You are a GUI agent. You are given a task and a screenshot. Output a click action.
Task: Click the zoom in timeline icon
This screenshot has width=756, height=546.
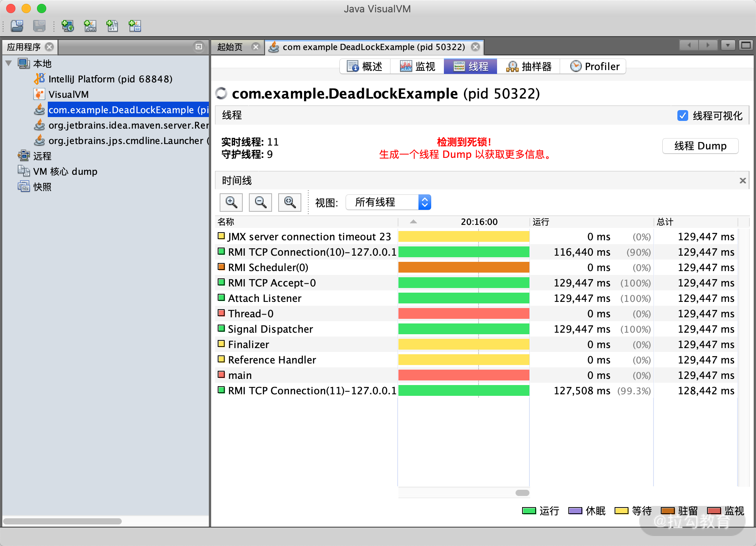point(231,202)
